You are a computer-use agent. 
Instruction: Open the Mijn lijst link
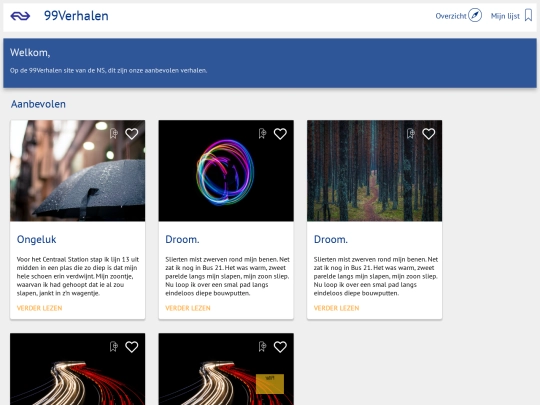[x=505, y=16]
